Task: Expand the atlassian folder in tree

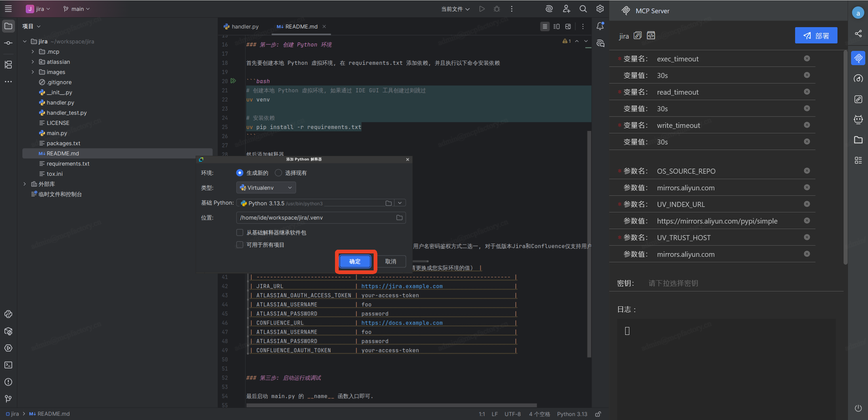Action: pos(33,62)
